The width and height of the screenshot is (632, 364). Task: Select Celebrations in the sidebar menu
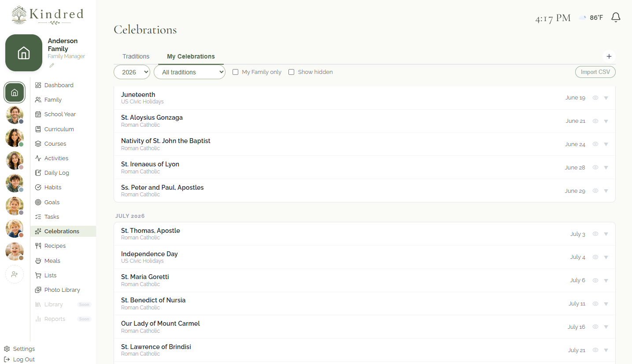pos(63,231)
